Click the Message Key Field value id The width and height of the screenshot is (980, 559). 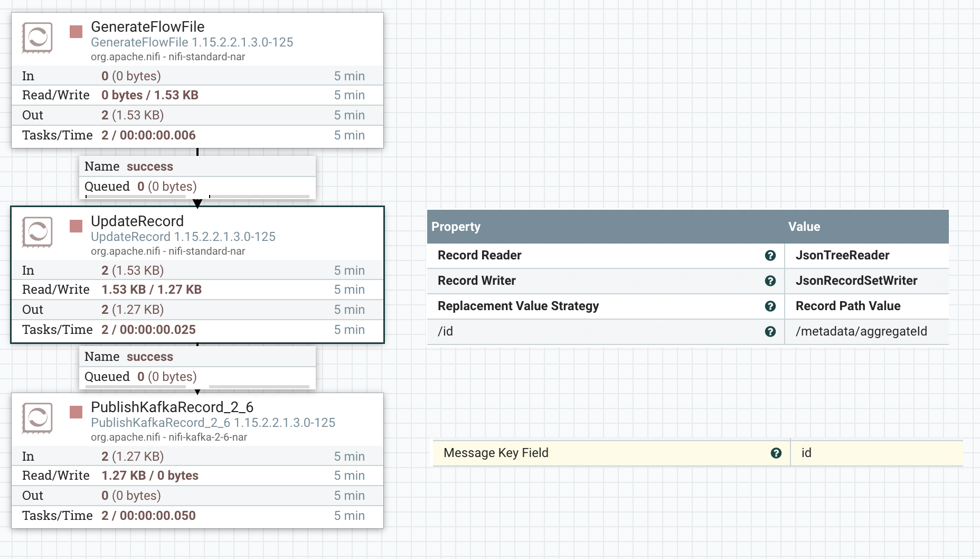[x=806, y=453]
